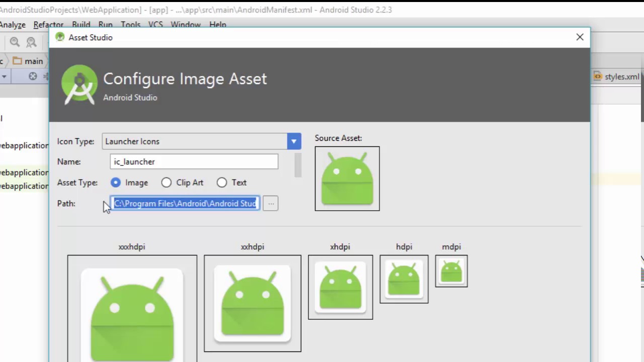Click the Configure Image Asset header logo
The height and width of the screenshot is (362, 644).
(79, 84)
